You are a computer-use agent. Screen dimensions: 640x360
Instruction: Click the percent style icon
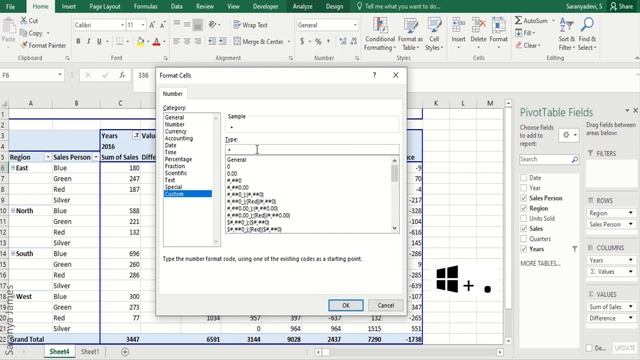(x=318, y=41)
